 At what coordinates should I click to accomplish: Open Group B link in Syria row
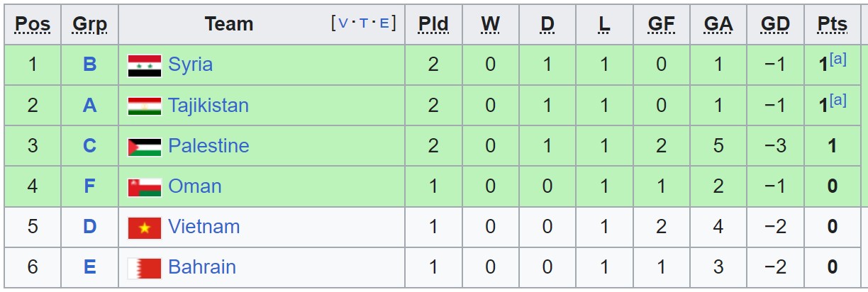(90, 64)
